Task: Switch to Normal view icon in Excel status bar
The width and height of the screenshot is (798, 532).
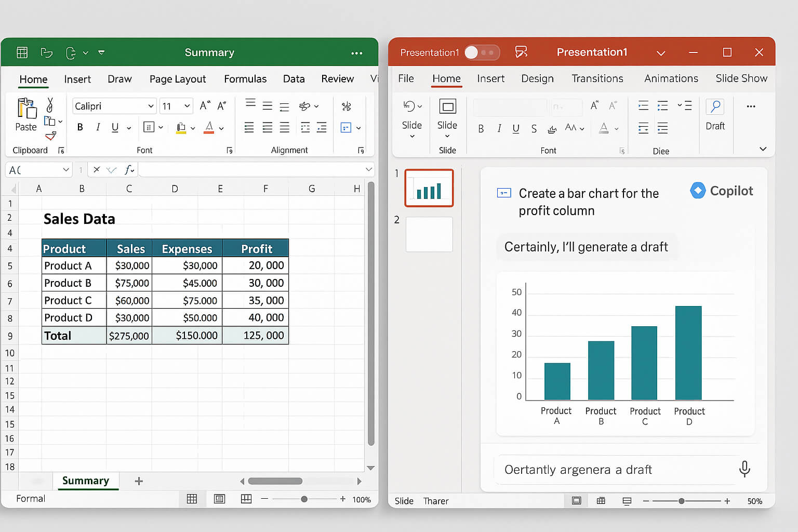Action: [192, 499]
